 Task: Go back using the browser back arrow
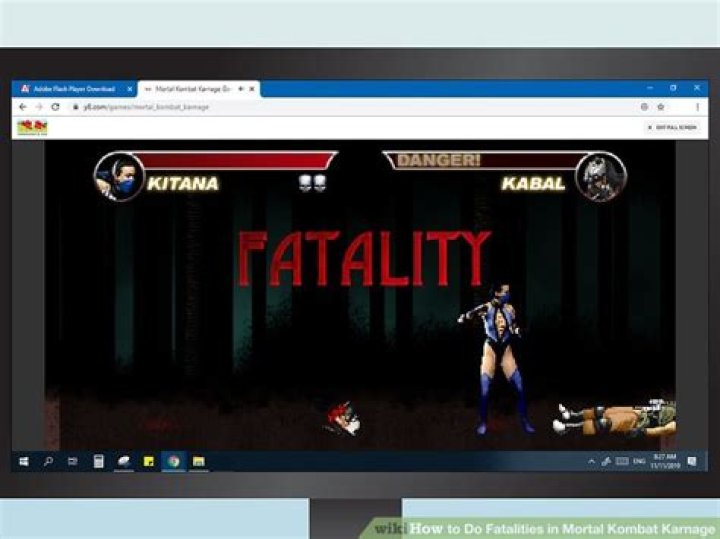pyautogui.click(x=22, y=107)
